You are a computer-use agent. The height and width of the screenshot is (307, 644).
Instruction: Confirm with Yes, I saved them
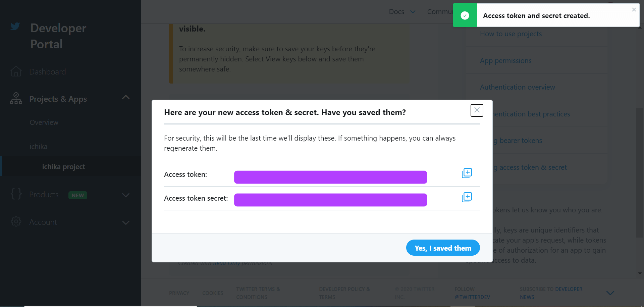tap(443, 248)
